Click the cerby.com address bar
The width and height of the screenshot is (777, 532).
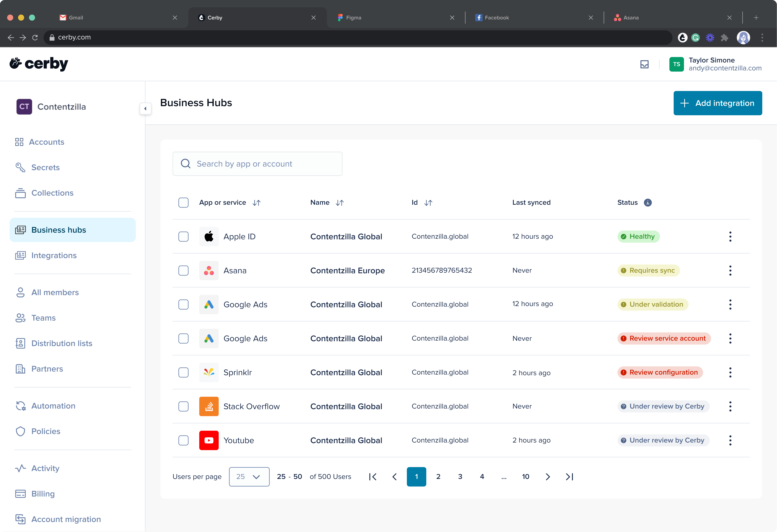(358, 37)
